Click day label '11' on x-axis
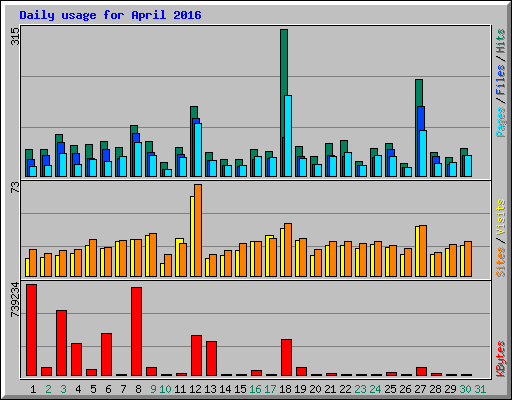The image size is (512, 400). pyautogui.click(x=180, y=389)
